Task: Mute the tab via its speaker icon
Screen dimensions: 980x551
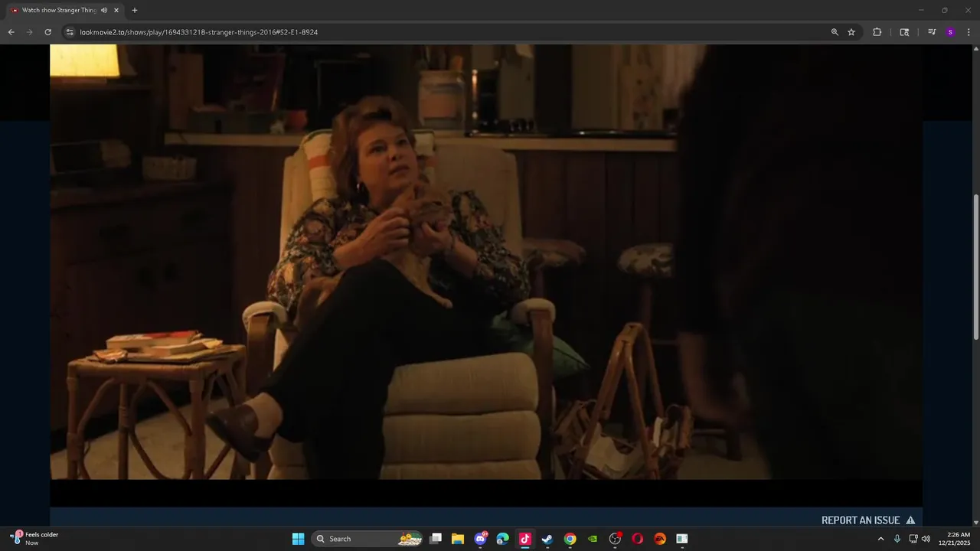Action: pos(104,11)
